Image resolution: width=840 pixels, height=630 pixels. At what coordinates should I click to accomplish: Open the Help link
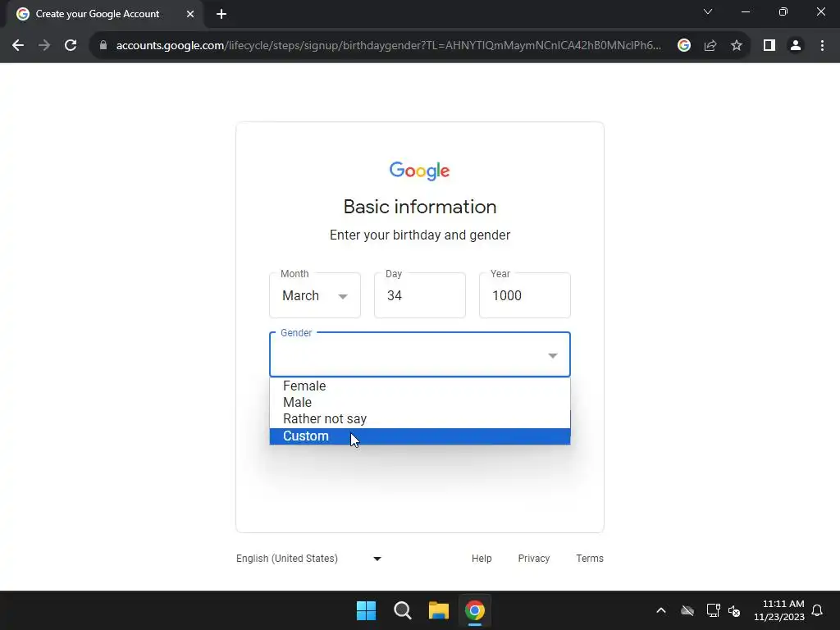tap(482, 558)
